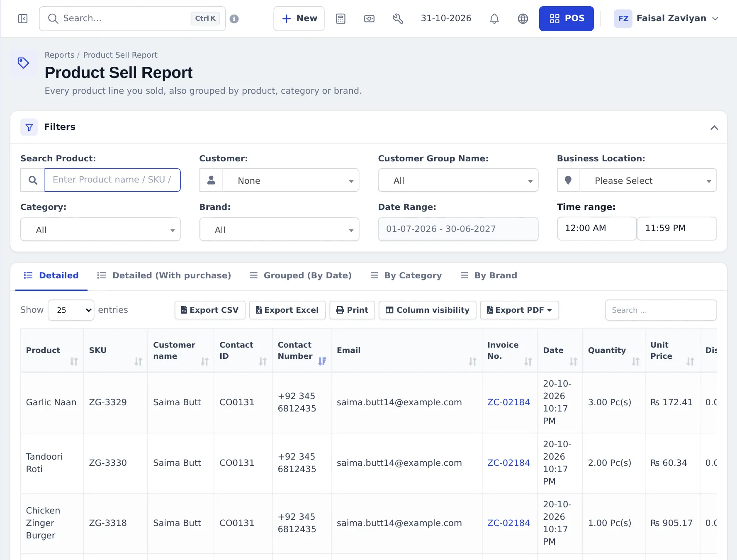
Task: Open the POS button
Action: [x=566, y=19]
